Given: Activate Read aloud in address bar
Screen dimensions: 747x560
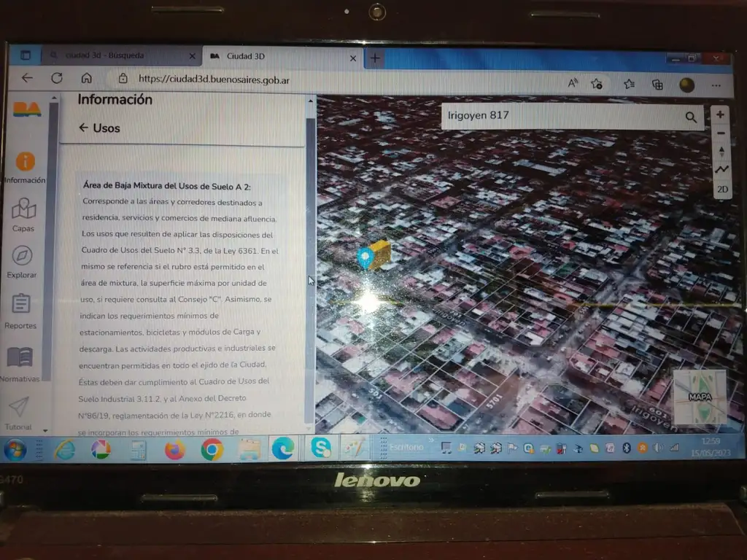Looking at the screenshot, I should (573, 83).
